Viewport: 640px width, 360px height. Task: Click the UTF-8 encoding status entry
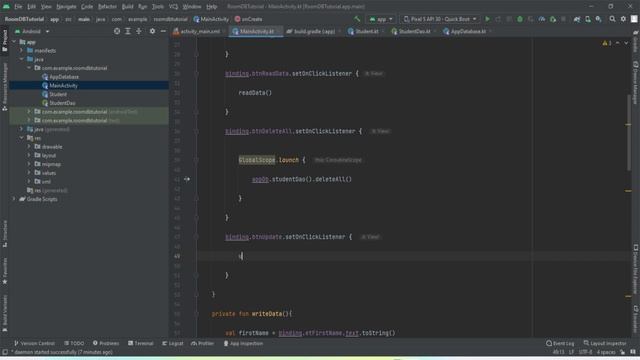585,352
